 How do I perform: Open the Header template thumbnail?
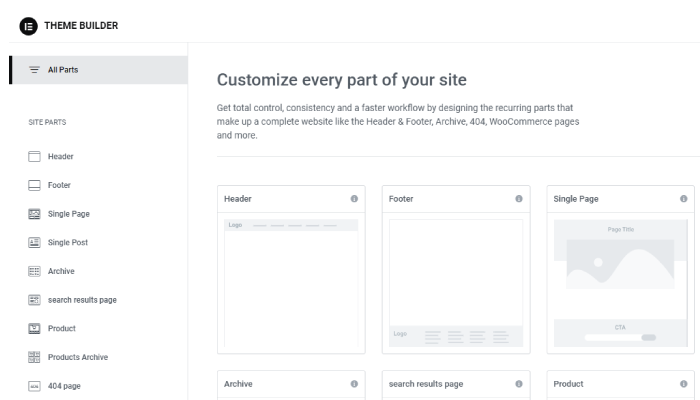[x=290, y=283]
